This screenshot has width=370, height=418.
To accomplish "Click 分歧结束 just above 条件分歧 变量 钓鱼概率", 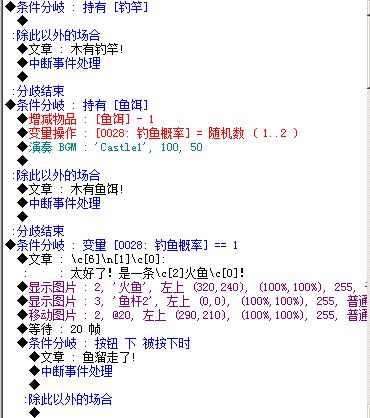I will pyautogui.click(x=38, y=231).
